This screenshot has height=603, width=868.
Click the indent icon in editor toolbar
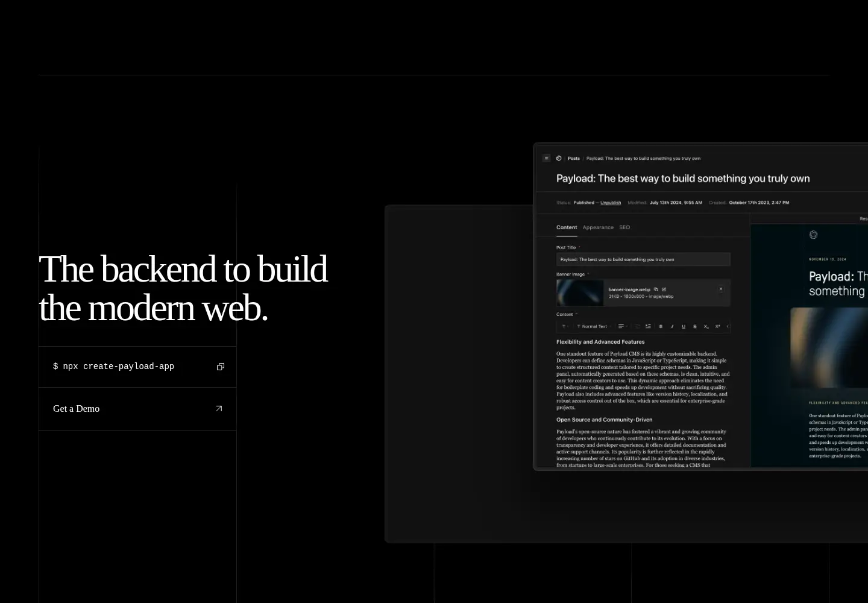648,326
